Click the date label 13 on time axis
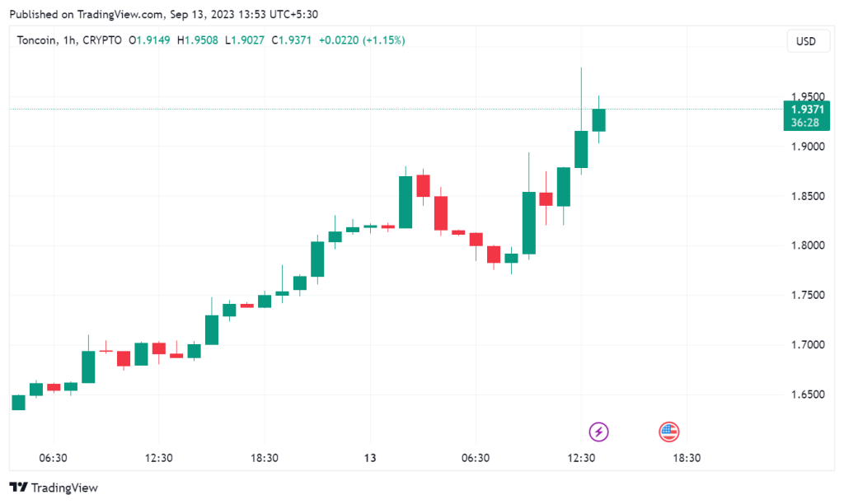844x504 pixels. tap(370, 458)
